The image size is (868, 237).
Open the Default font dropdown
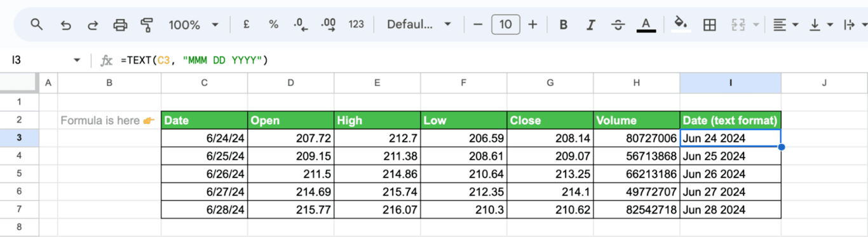click(419, 25)
